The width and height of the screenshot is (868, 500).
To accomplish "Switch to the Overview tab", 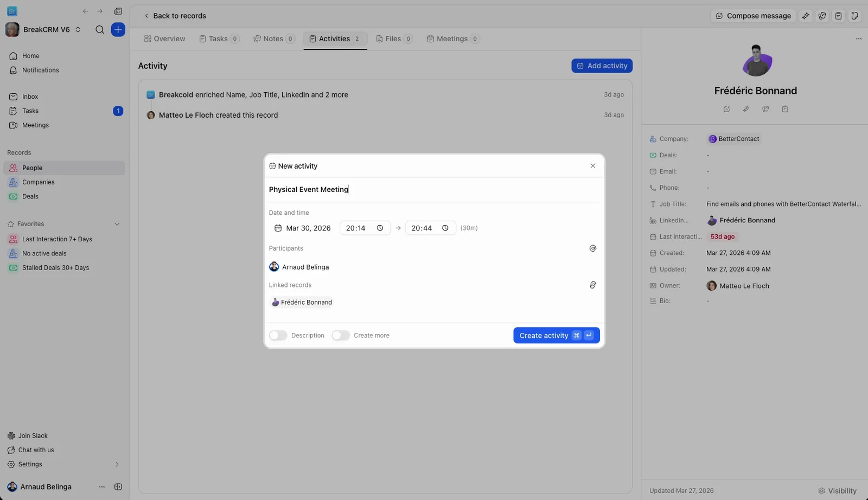I will 165,39.
